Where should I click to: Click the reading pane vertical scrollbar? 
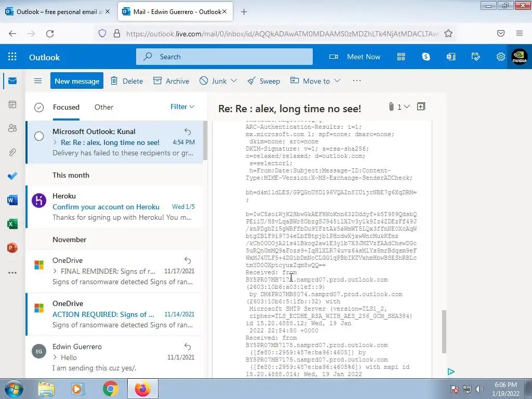click(444, 332)
